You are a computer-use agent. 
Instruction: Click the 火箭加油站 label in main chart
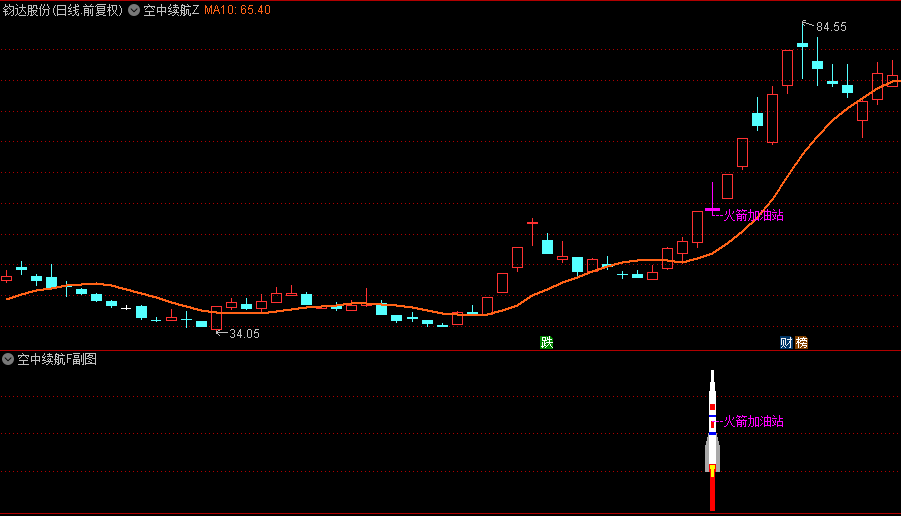[x=753, y=215]
